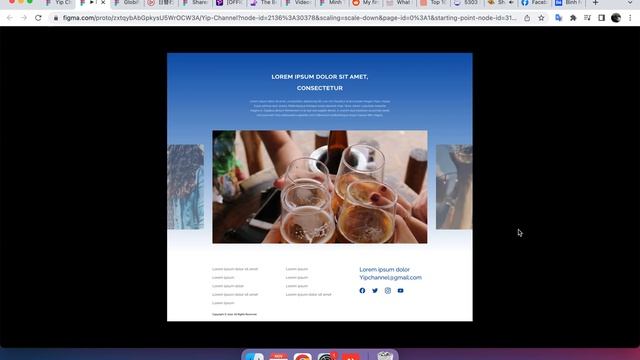Open a new browser tab with plus

[596, 3]
